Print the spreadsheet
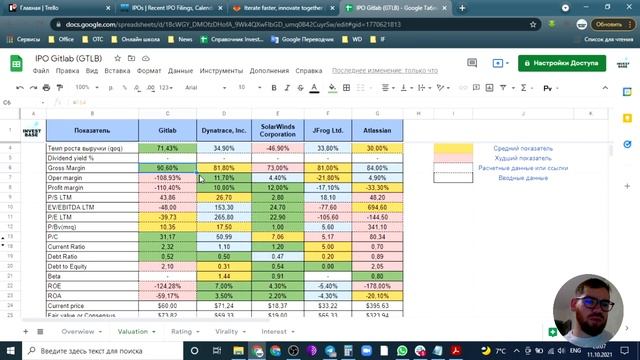The width and height of the screenshot is (640, 360). pos(46,88)
